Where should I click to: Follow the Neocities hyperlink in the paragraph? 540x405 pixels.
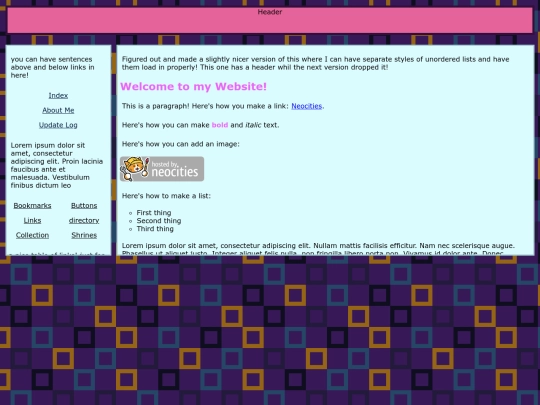307,106
